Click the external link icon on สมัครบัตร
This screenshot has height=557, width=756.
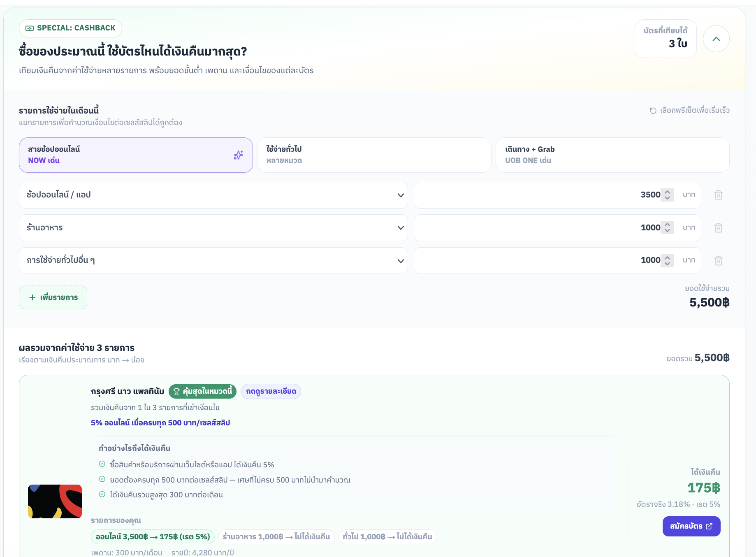(x=709, y=526)
